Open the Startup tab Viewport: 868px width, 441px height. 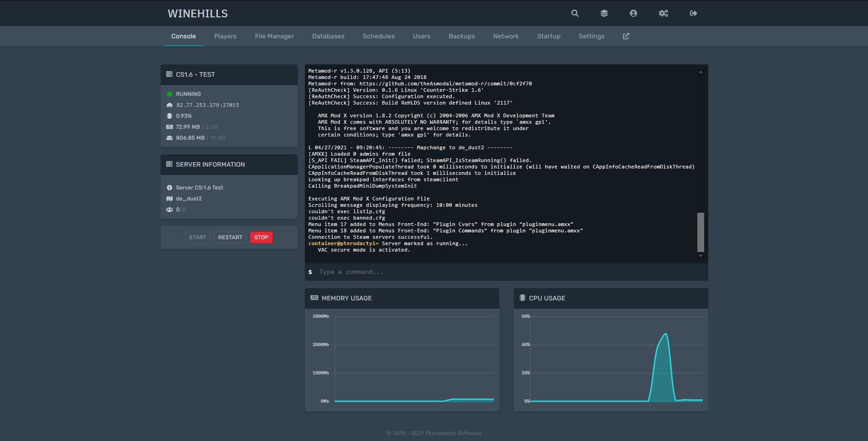pyautogui.click(x=549, y=36)
